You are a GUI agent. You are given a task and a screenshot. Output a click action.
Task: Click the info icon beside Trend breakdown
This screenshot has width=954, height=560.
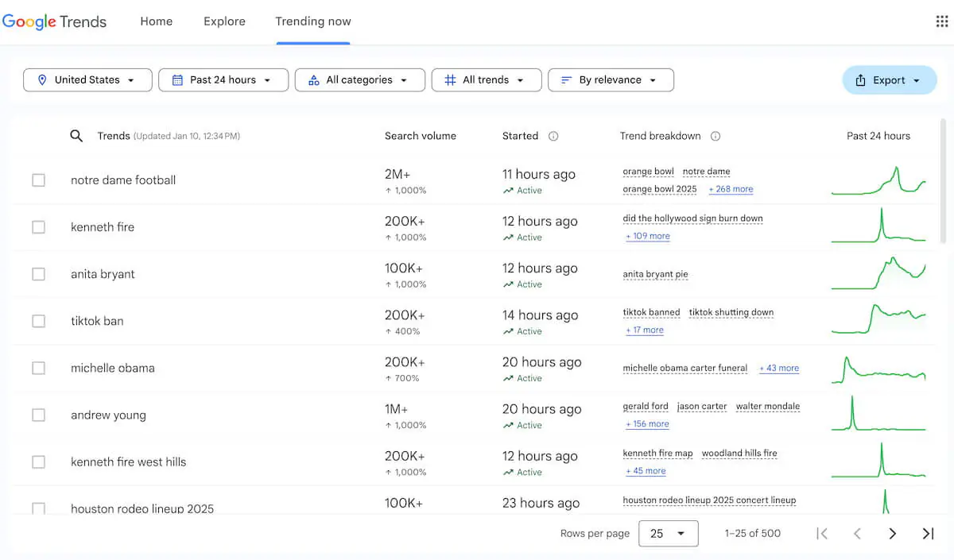point(715,136)
